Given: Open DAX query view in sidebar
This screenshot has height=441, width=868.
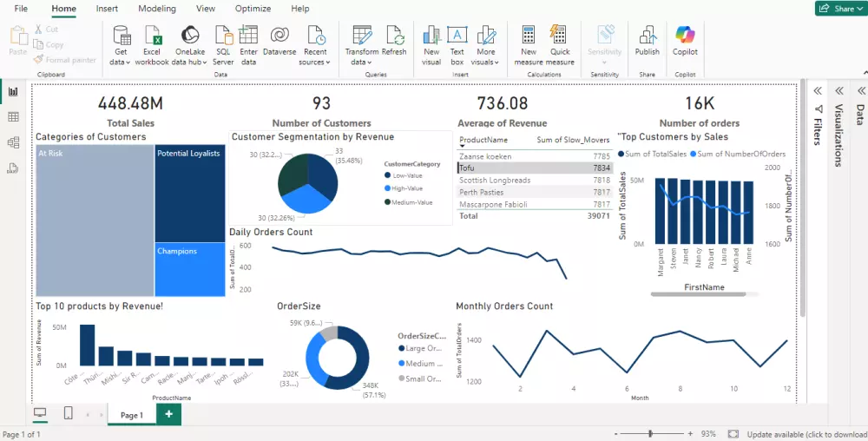Looking at the screenshot, I should (x=13, y=168).
